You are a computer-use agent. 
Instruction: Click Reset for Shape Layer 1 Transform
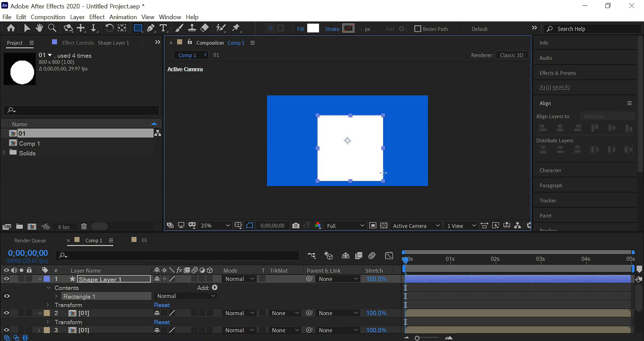point(162,305)
